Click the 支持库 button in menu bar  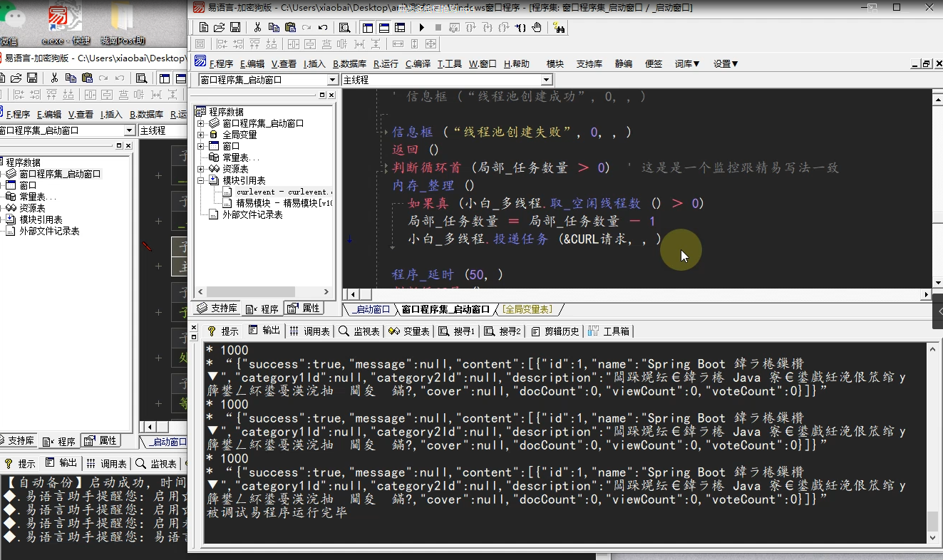coord(589,63)
